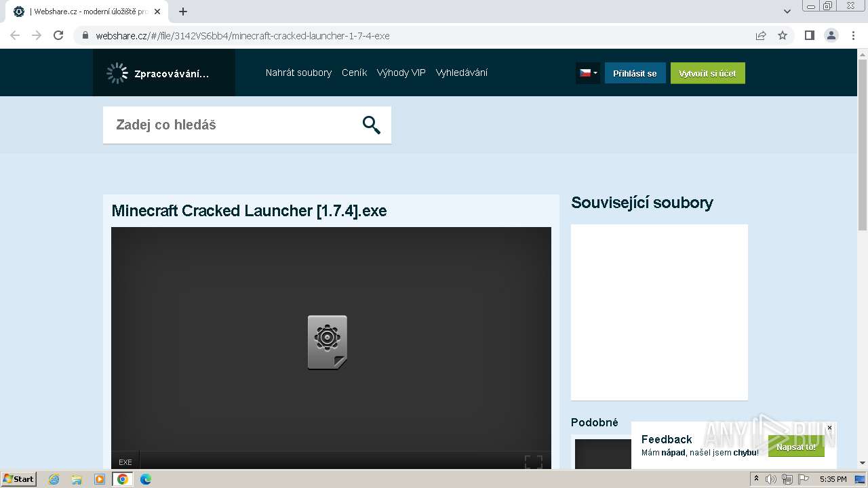Click the 5:35 PM clock
This screenshot has height=488, width=868.
click(x=833, y=479)
